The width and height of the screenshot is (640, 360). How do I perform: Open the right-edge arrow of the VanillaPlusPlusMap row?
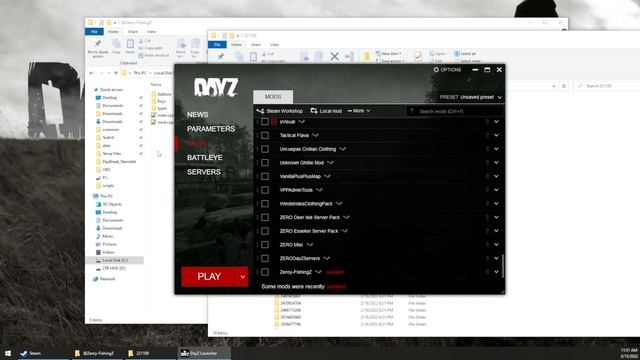click(x=496, y=176)
